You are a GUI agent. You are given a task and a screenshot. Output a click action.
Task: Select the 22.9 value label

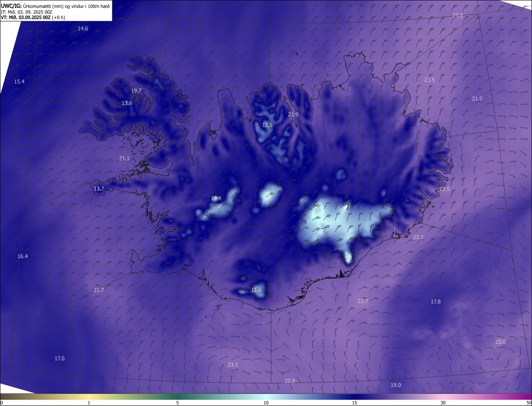pyautogui.click(x=290, y=381)
